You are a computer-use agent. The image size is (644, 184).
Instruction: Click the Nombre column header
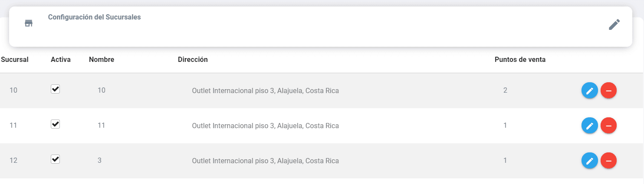click(x=102, y=60)
